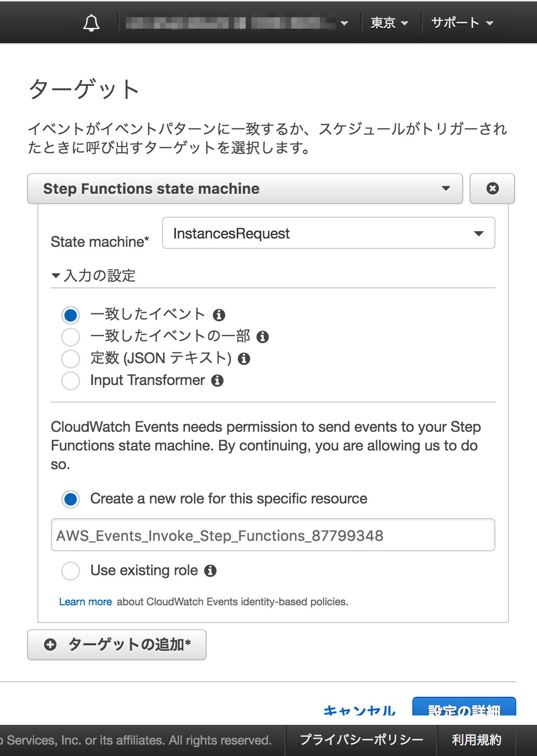The width and height of the screenshot is (537, 756).
Task: Click the info icon beside 定数 (JSON テキスト)
Action: 244,359
